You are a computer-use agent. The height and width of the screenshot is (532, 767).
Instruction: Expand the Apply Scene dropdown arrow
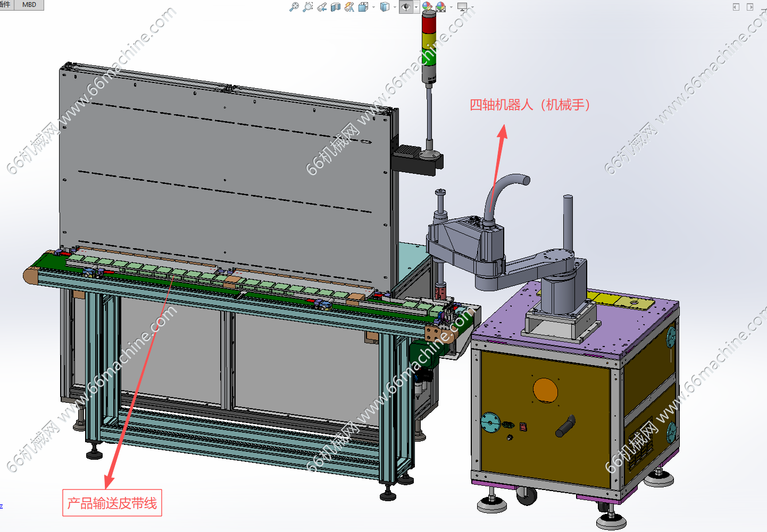tap(451, 7)
